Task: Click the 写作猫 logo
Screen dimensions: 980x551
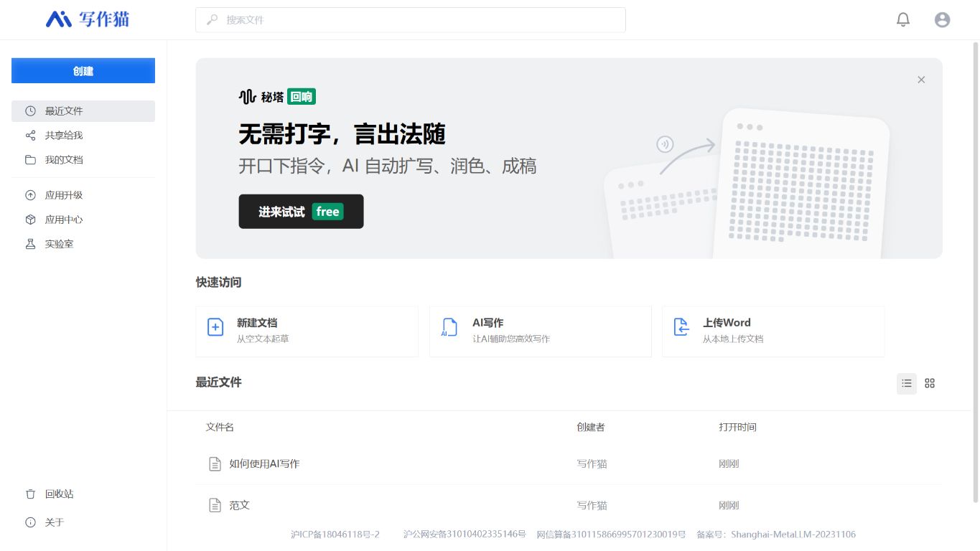Action: click(x=88, y=19)
